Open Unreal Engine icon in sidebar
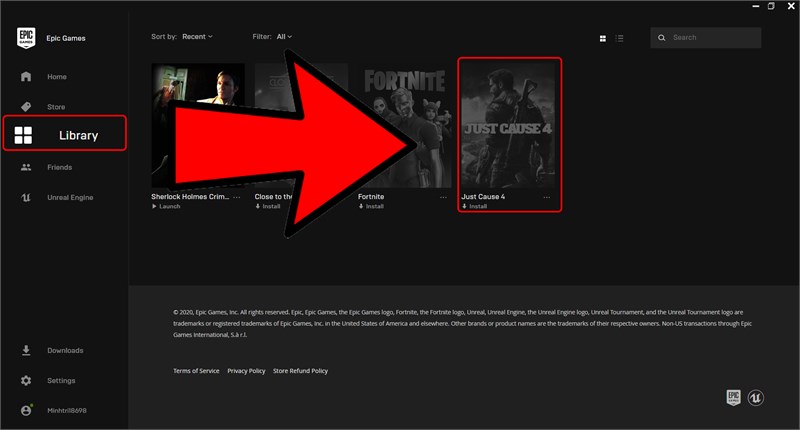The image size is (800, 430). (x=26, y=197)
